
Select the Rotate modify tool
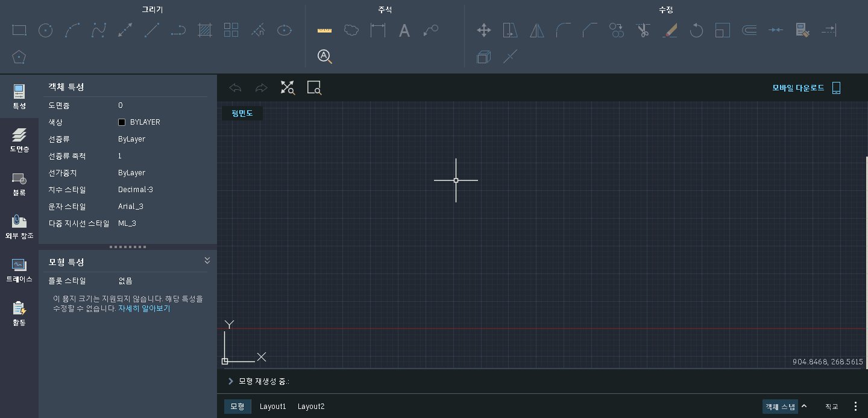pyautogui.click(x=696, y=30)
